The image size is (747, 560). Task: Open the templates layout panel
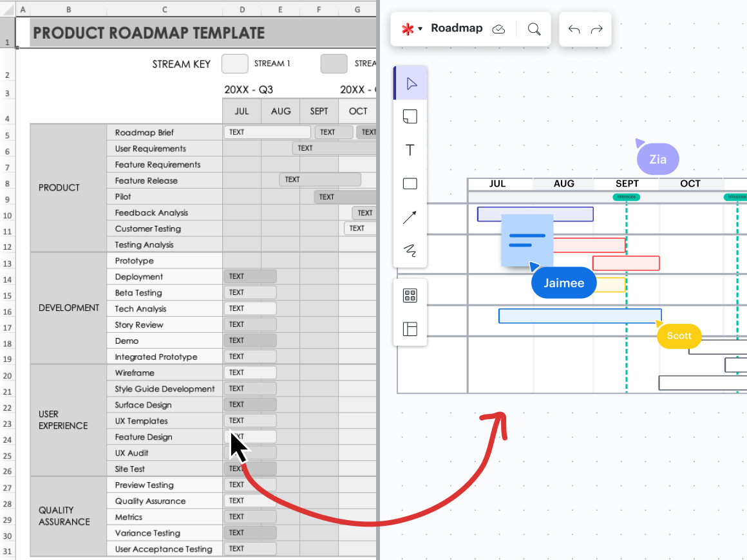tap(410, 329)
